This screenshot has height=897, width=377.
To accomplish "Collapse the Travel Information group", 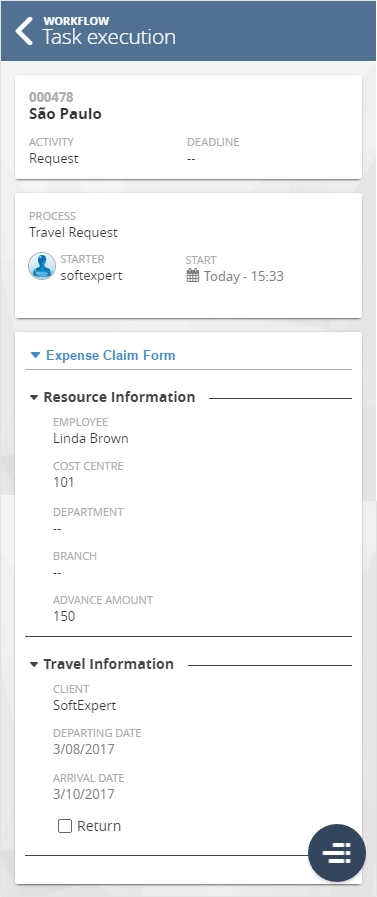I will 34,664.
